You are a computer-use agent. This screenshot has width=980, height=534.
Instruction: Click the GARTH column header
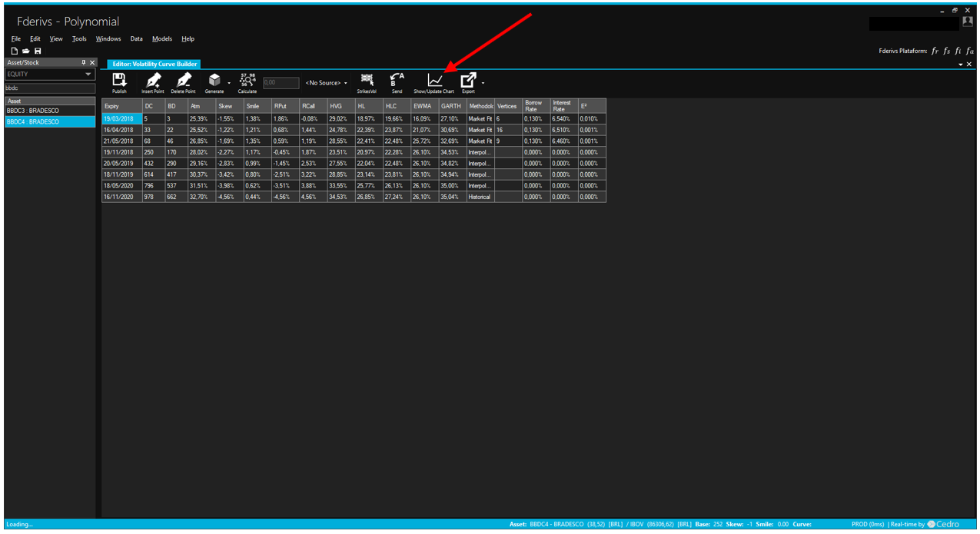[451, 106]
